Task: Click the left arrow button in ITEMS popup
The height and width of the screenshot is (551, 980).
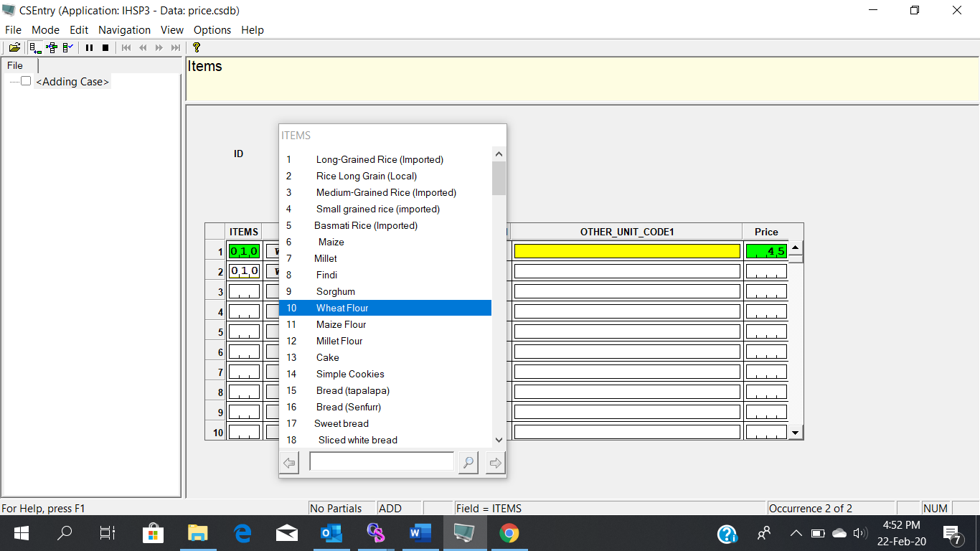Action: click(290, 463)
